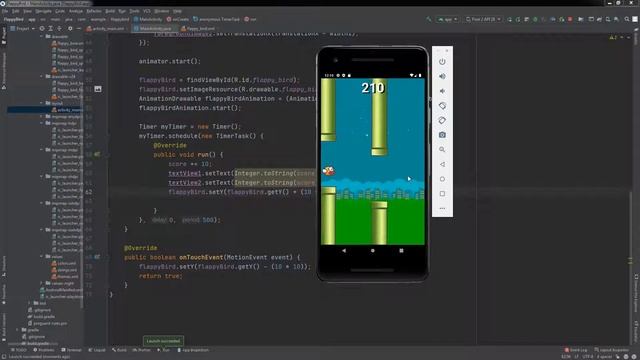Click the 'Launch succeeded' notification balloon
640x360 pixels.
click(x=163, y=341)
